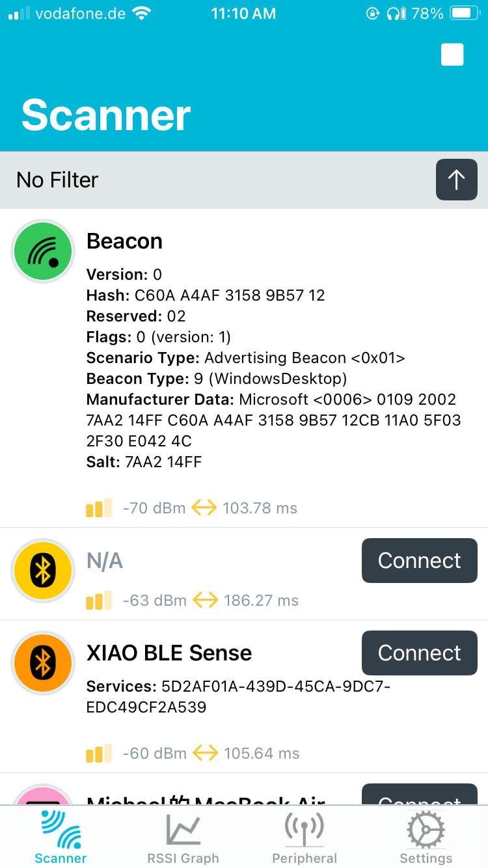Stop scanning with the white square button
The height and width of the screenshot is (868, 488).
452,55
